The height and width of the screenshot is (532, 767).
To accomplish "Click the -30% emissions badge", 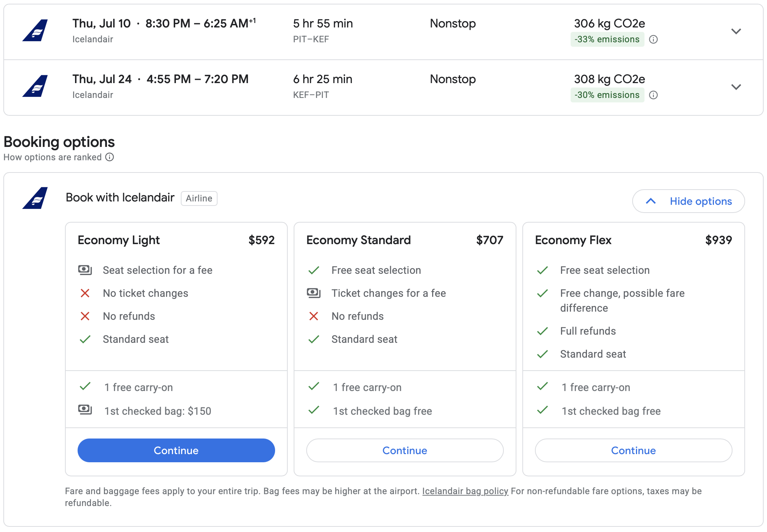I will [607, 95].
